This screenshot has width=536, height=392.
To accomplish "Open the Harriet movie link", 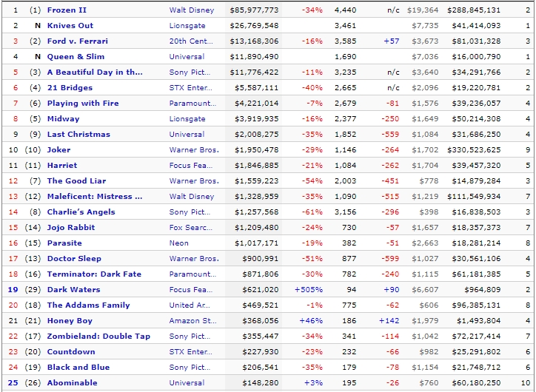I will [62, 165].
